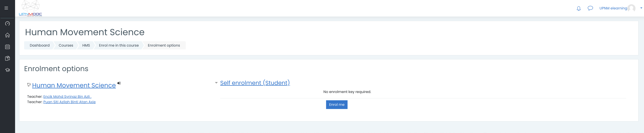Viewport: 644px width, 133px height.
Task: Open teacher Encik Mohd Syrinaz Bin Azli profile
Action: click(x=67, y=97)
